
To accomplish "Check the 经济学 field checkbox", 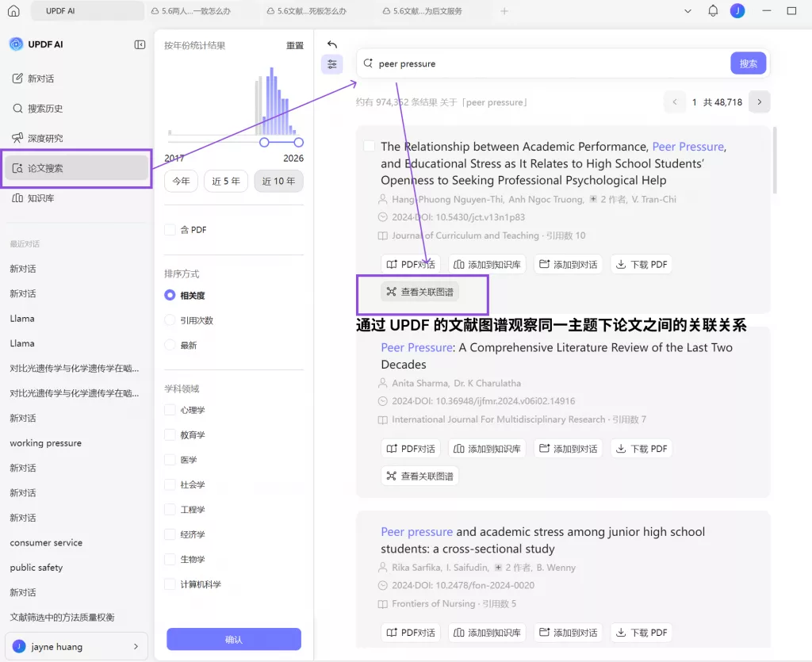I will pyautogui.click(x=170, y=534).
